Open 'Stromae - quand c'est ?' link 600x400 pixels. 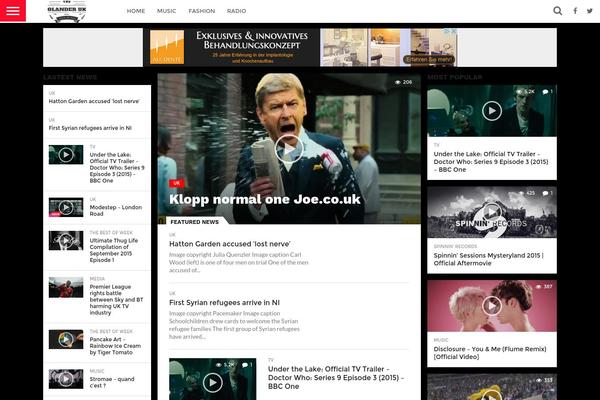click(112, 382)
